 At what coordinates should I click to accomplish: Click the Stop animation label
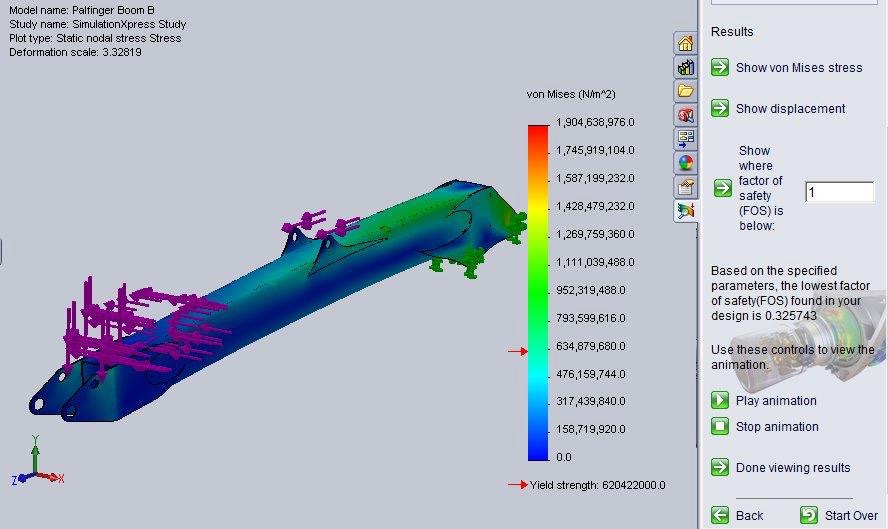coord(777,426)
